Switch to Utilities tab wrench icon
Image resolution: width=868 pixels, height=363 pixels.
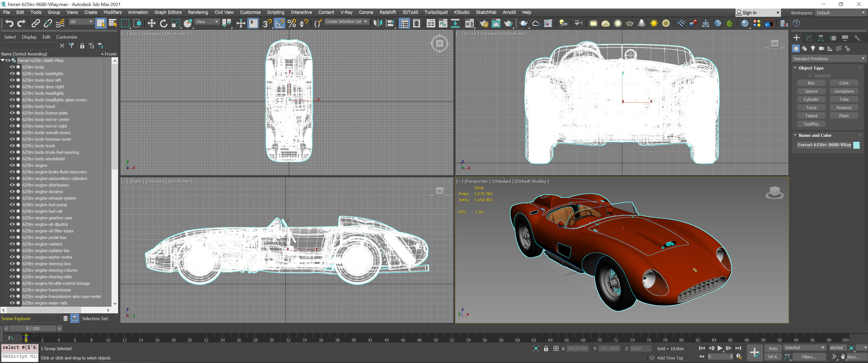tap(857, 38)
